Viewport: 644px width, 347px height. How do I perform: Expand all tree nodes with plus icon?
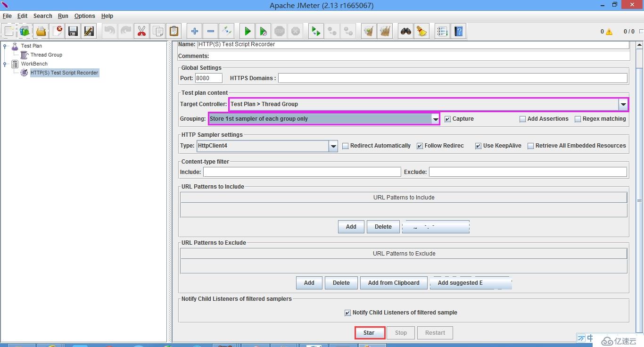pyautogui.click(x=195, y=32)
